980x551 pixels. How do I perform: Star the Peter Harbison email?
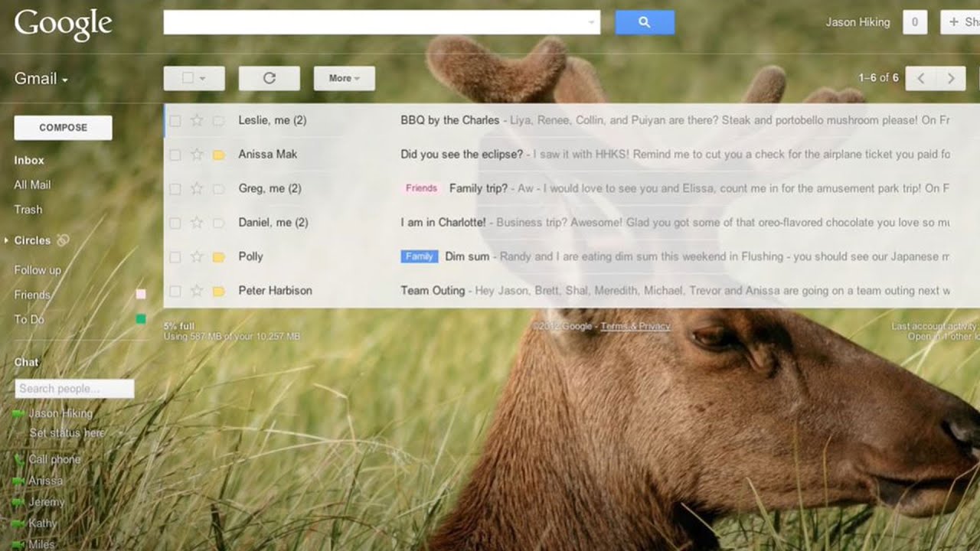point(197,291)
